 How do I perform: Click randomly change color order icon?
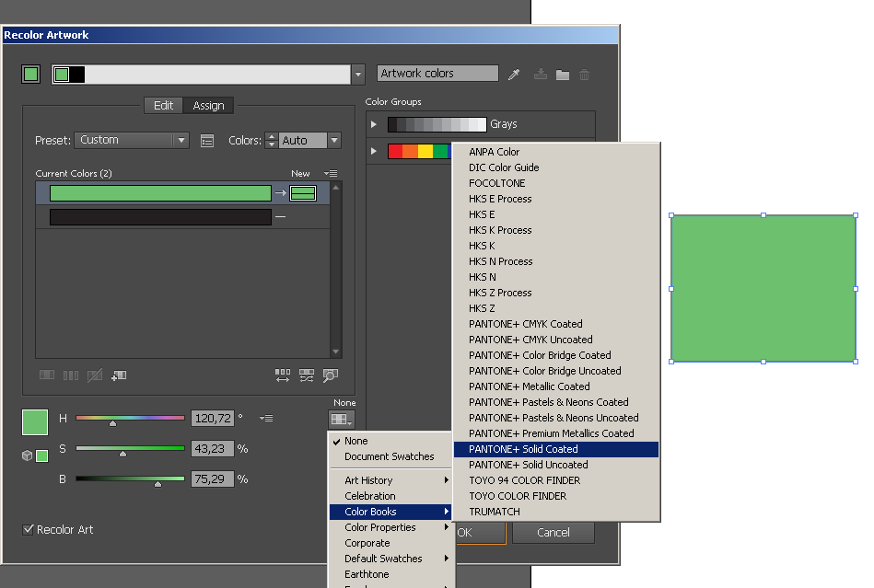[283, 375]
